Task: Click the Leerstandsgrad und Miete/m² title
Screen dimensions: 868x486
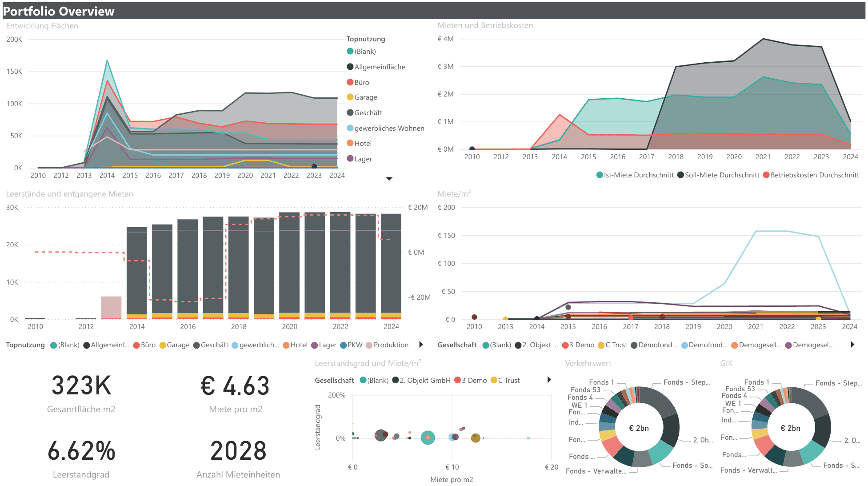Action: (x=368, y=363)
